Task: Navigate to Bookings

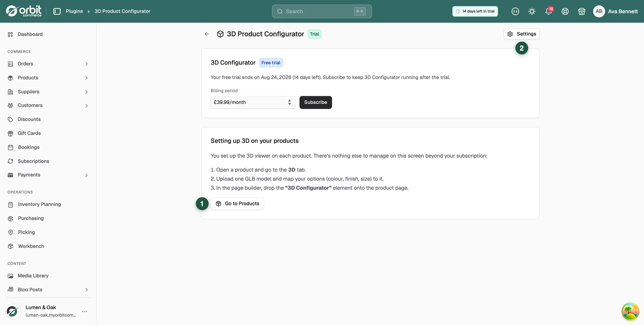Action: [x=48, y=147]
